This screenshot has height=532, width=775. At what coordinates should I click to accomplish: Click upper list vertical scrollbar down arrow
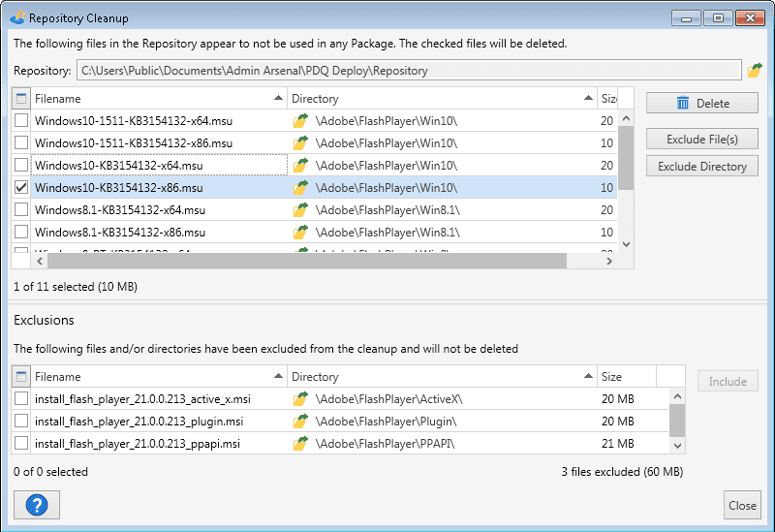[626, 244]
